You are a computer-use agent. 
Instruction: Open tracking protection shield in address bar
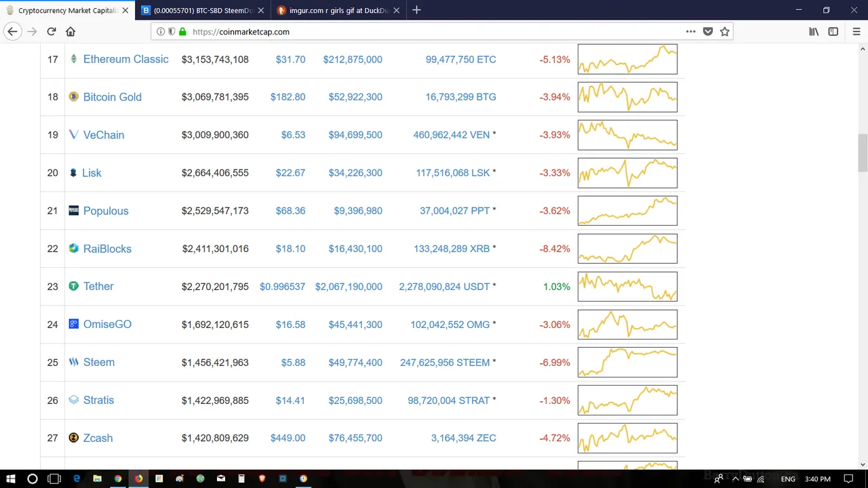click(x=172, y=31)
